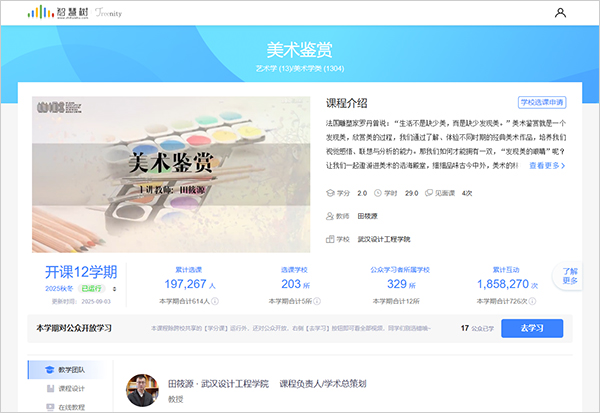
Task: Select the 2025秋冬 semester label
Action: pos(60,288)
